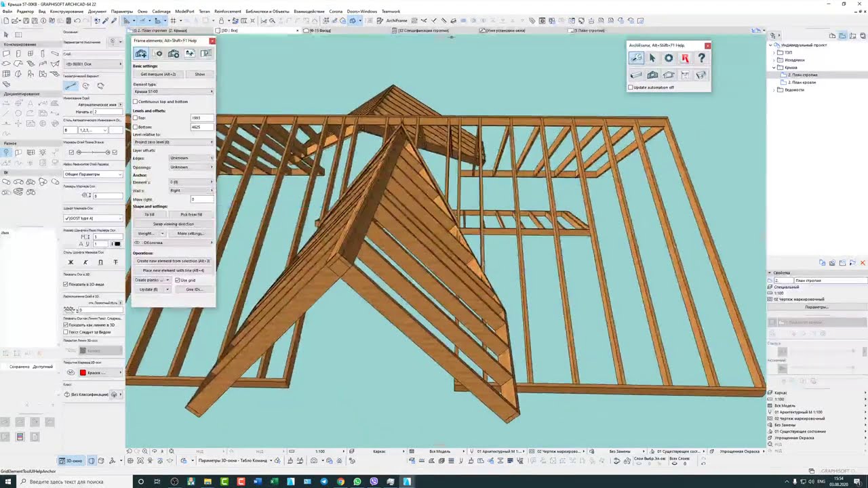Open the Edges Unknown dropdown
The width and height of the screenshot is (868, 488).
[x=191, y=158]
